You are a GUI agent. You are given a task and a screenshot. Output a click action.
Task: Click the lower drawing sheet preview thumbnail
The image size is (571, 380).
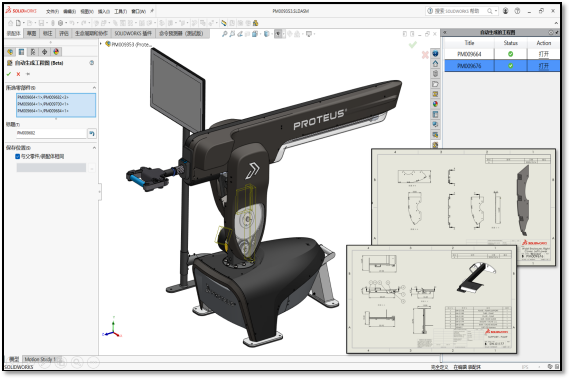(432, 299)
